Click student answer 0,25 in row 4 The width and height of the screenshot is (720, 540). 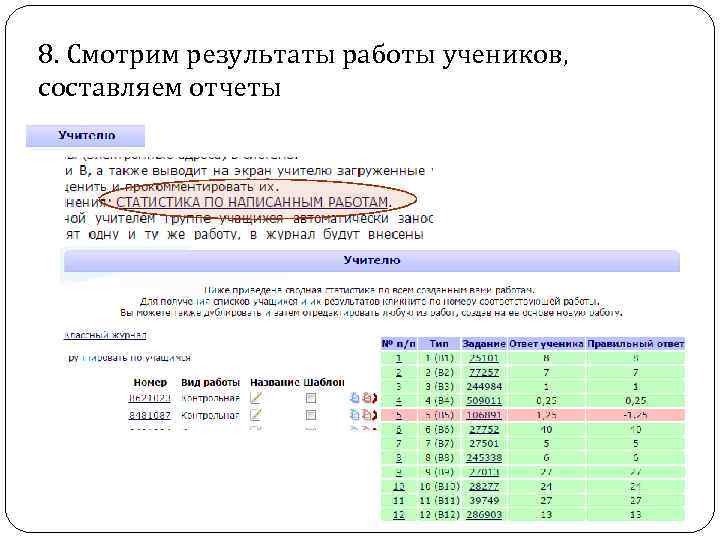tap(546, 401)
